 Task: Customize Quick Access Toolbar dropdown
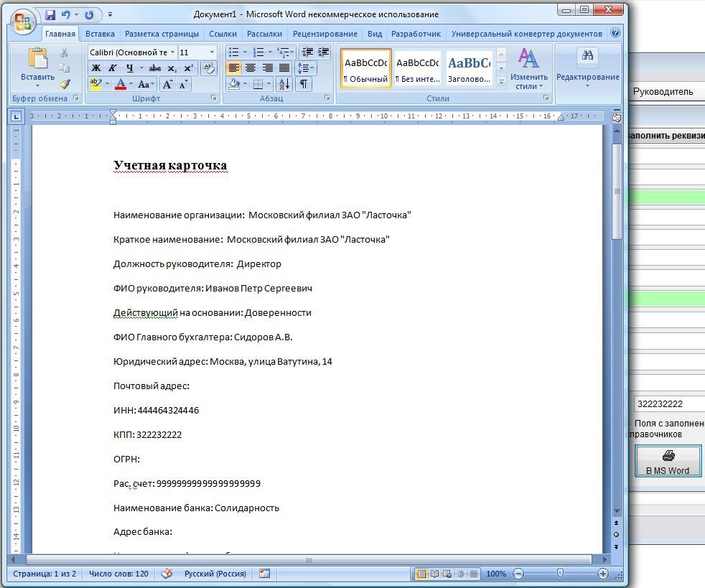tap(110, 15)
